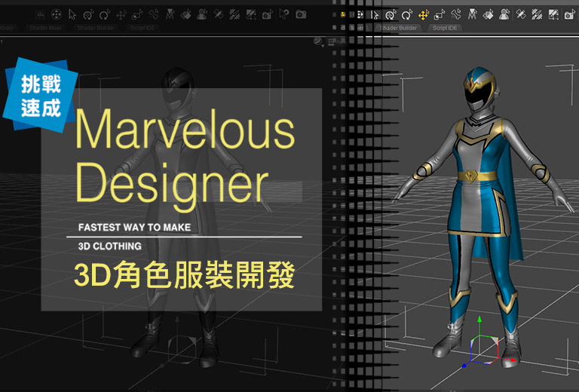
Task: Select the Scale tool in dimmed toolbar
Action: 137,15
